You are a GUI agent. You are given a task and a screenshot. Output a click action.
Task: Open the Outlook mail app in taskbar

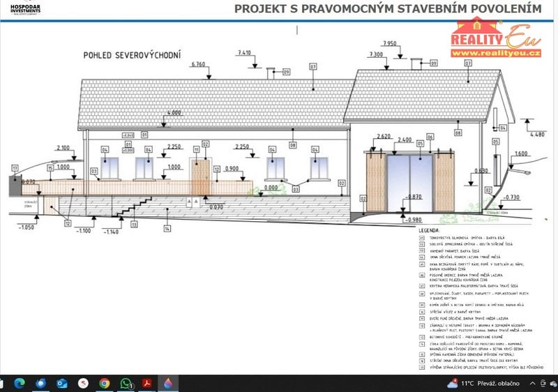coord(62,383)
